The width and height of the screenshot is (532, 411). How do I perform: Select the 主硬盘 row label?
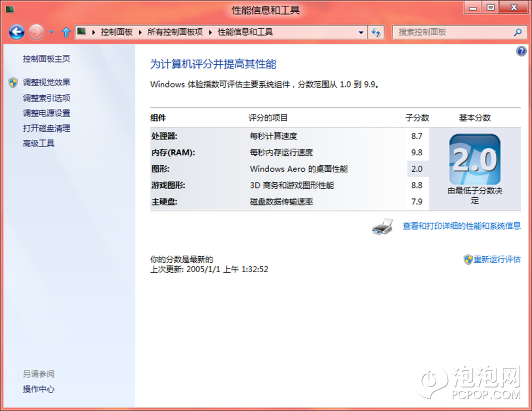(164, 202)
